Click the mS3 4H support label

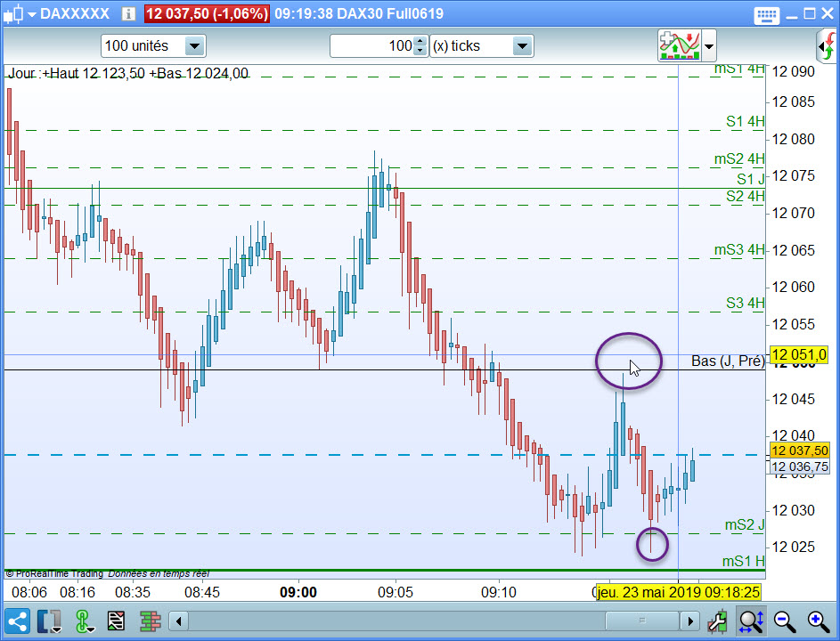pyautogui.click(x=739, y=250)
